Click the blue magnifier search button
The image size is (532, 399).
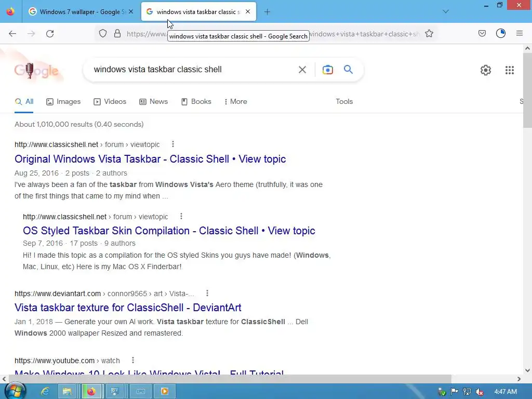(x=348, y=70)
